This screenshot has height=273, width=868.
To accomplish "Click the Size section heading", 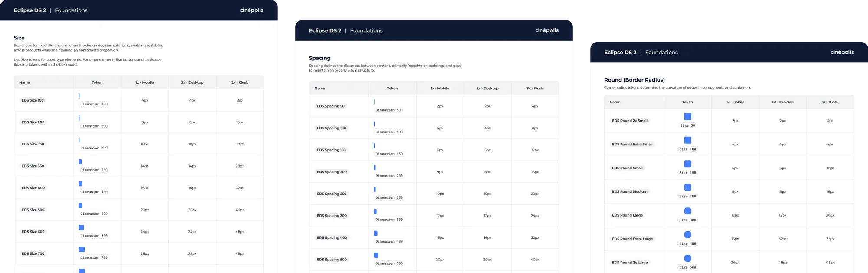I will coord(19,38).
